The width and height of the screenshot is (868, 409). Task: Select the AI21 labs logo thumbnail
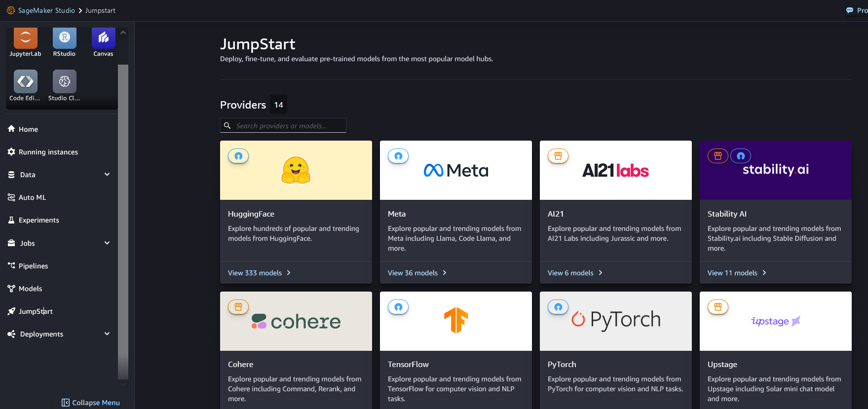pyautogui.click(x=616, y=170)
